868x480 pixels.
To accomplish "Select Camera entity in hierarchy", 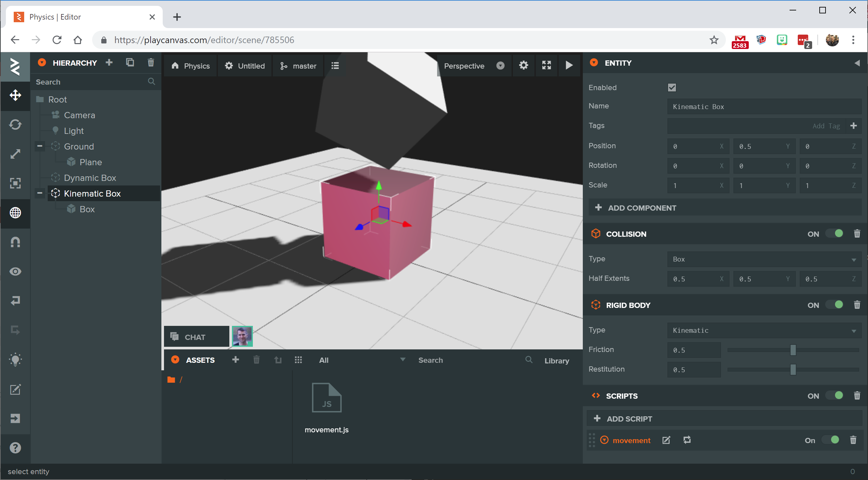I will [x=79, y=115].
